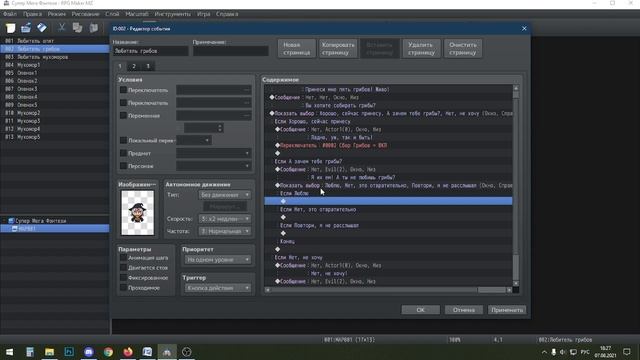640x360 pixels.
Task: Enable the Предмет condition checkbox
Action: pos(123,153)
